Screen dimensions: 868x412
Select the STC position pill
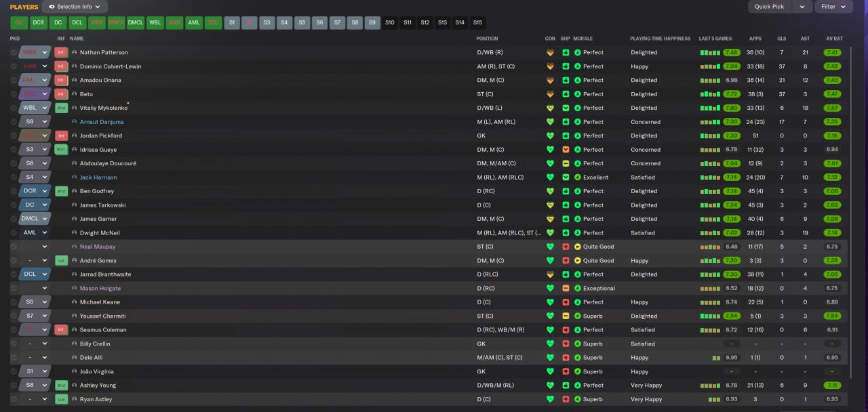pos(214,22)
